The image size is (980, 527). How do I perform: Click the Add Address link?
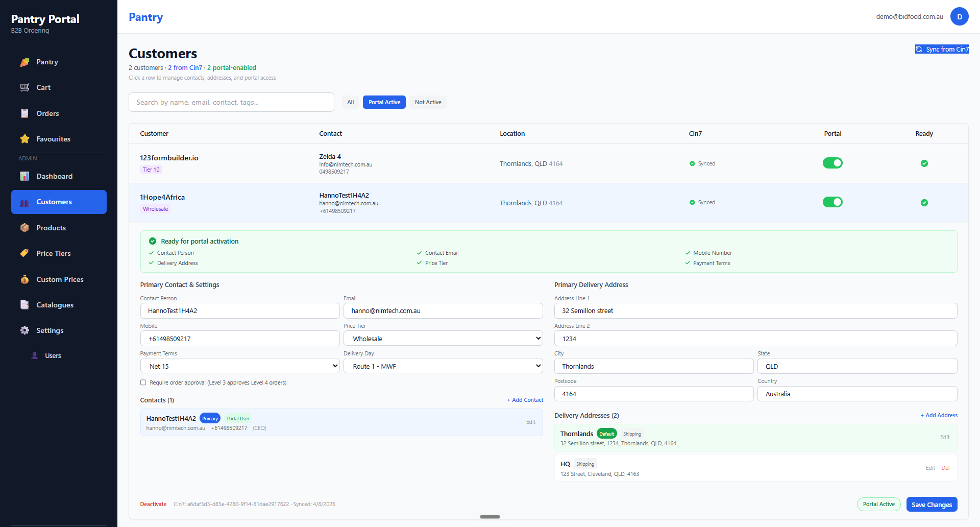[939, 415]
